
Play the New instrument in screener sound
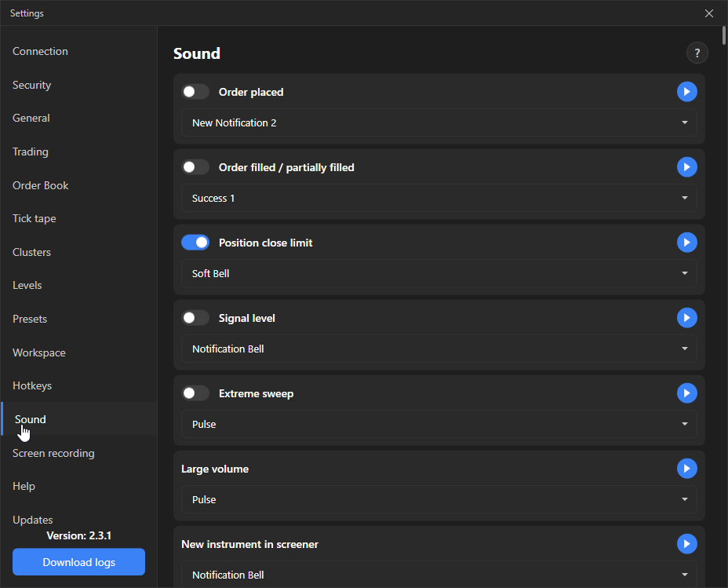[x=686, y=543]
